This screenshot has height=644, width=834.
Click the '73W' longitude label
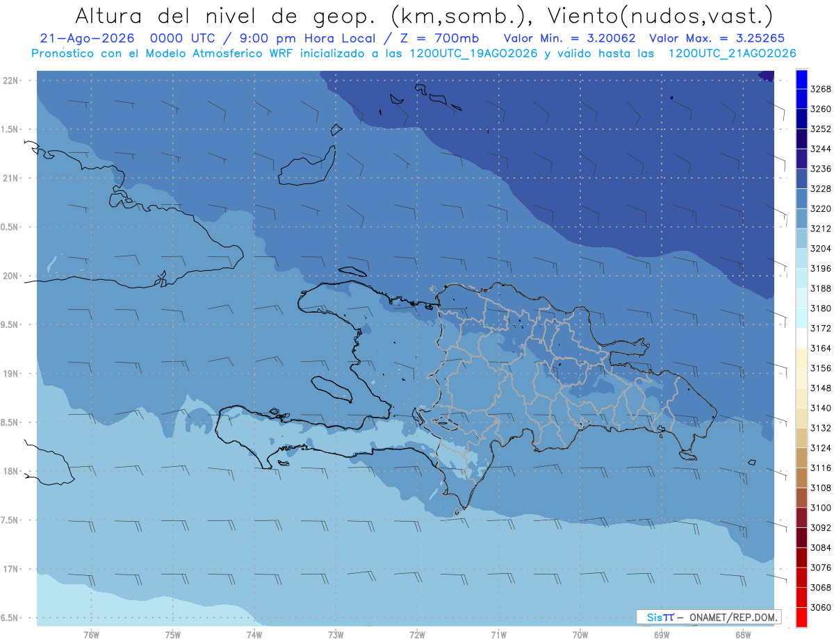(x=336, y=634)
